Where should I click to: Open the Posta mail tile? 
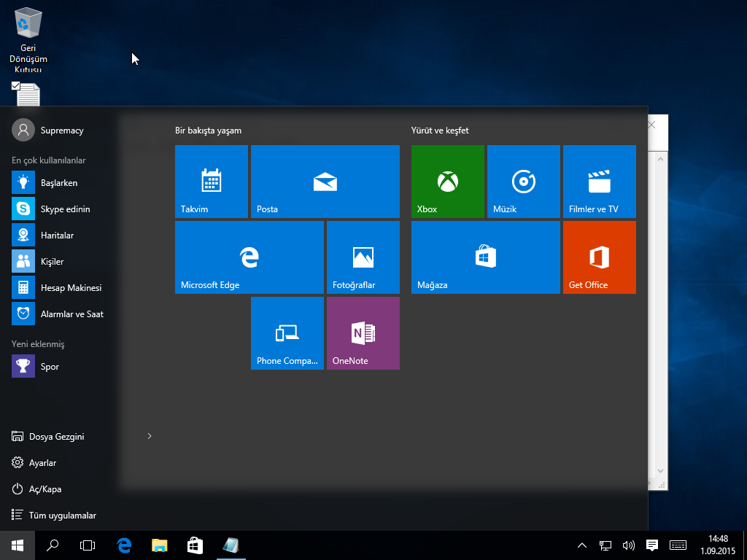pos(325,182)
